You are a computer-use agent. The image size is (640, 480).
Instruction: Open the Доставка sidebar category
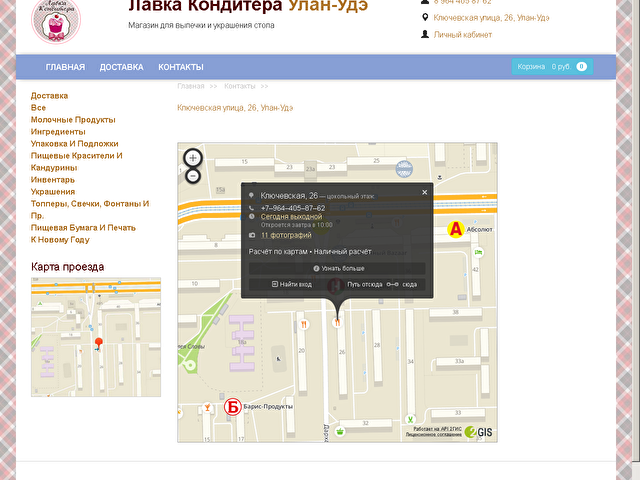click(x=49, y=96)
